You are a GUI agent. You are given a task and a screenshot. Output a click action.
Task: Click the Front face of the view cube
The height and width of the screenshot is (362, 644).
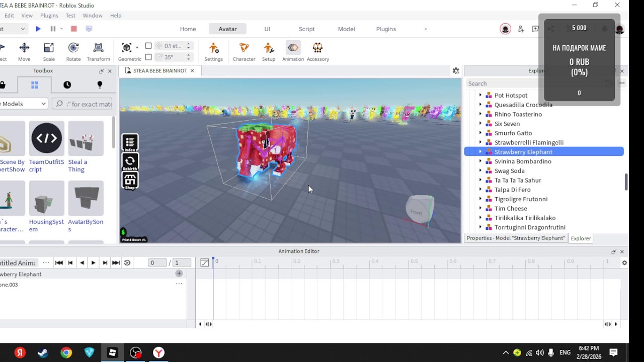click(417, 212)
